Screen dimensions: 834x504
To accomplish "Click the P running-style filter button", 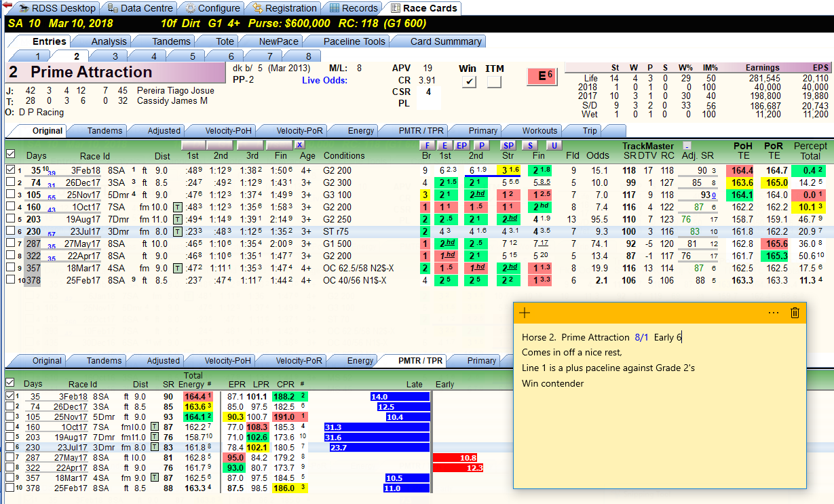I will pos(481,145).
